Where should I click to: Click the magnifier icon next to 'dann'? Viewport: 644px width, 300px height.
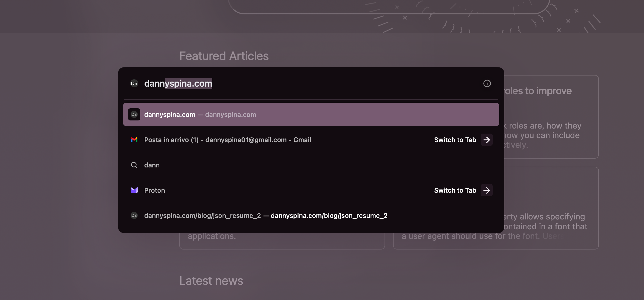pyautogui.click(x=134, y=165)
